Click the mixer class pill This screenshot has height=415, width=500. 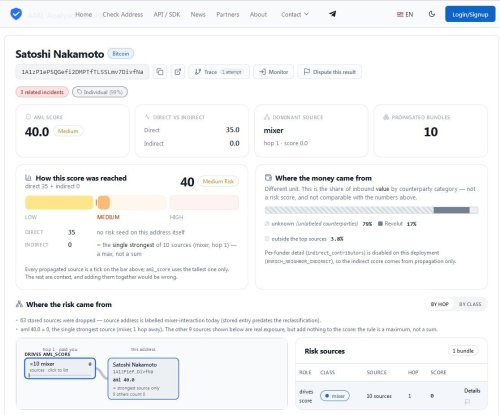point(335,396)
